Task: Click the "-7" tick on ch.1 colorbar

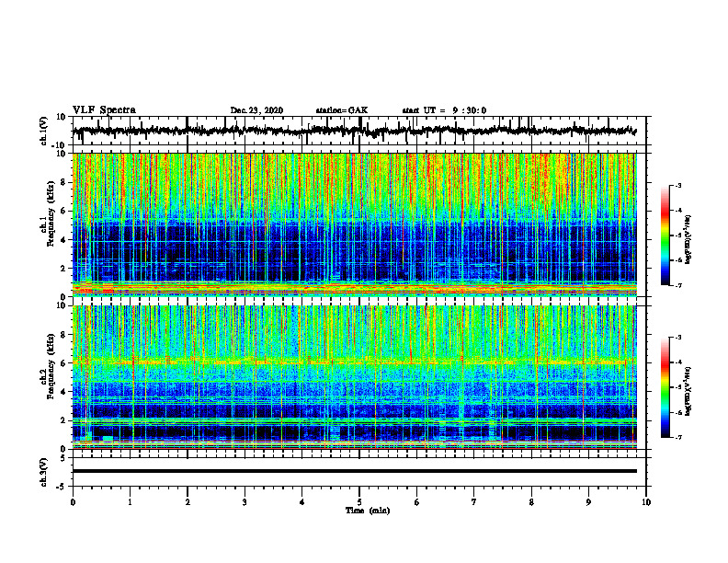Action: pos(677,285)
